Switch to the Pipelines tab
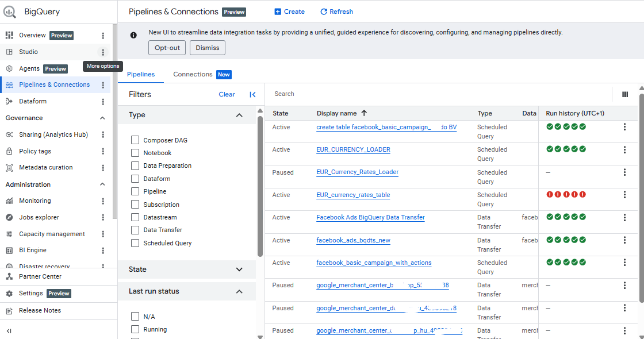The image size is (644, 339). pyautogui.click(x=141, y=74)
